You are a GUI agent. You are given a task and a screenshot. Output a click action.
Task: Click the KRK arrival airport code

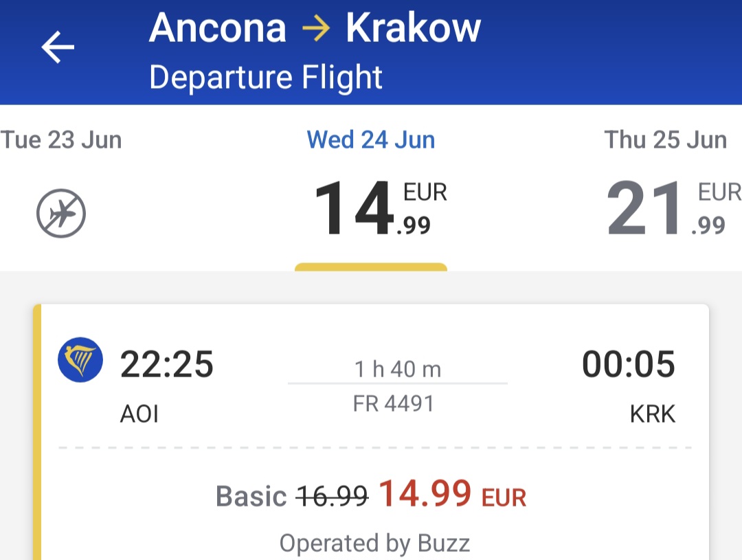(653, 414)
